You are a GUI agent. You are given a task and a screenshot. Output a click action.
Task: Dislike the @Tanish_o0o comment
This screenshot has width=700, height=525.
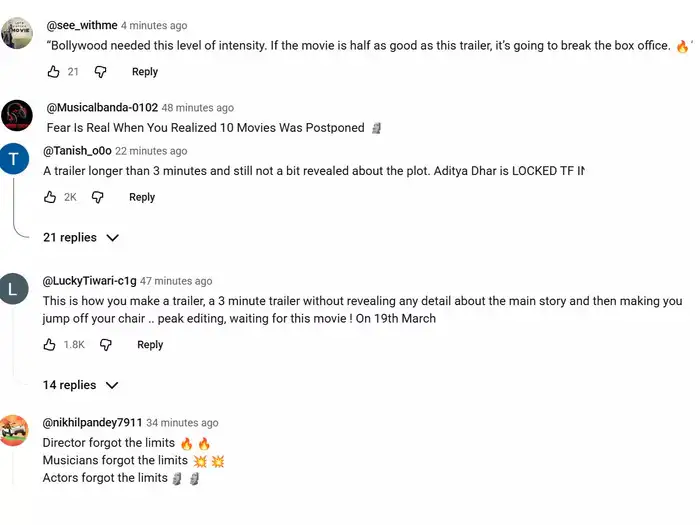97,198
